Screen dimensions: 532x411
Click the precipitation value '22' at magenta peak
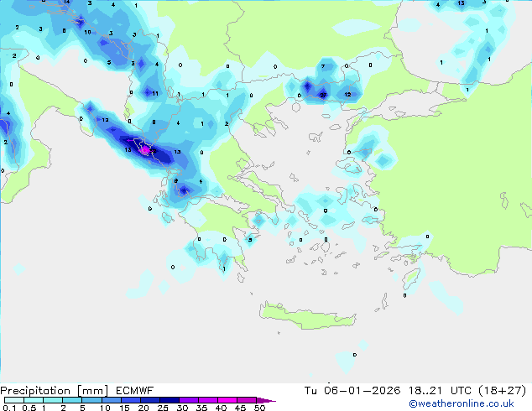tap(153, 151)
